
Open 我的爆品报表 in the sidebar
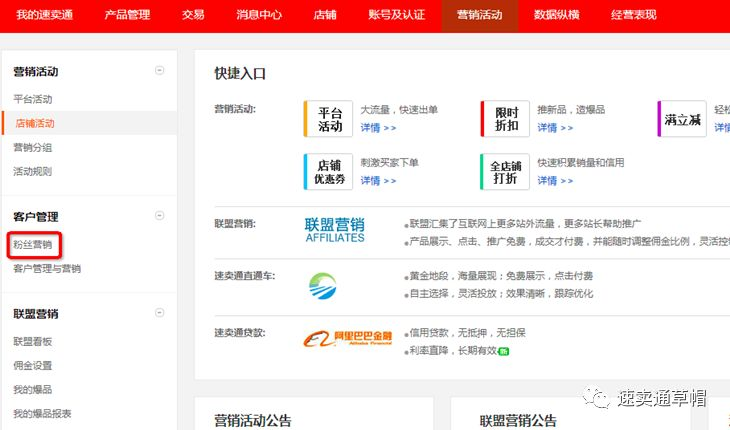tap(42, 414)
